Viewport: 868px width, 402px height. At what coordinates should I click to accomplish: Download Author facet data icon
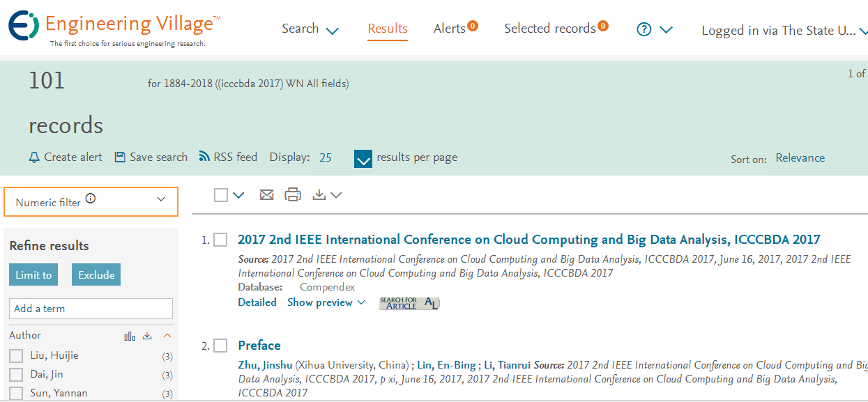coord(147,336)
